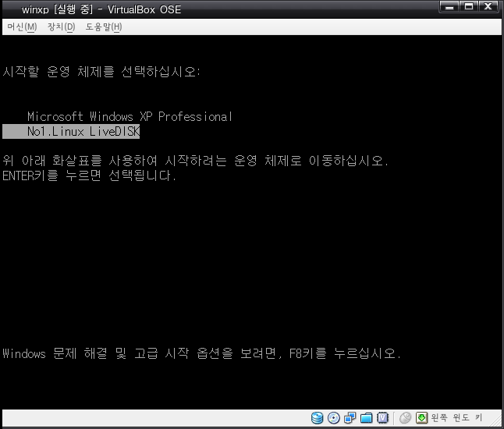Open the 머신(M) menu
This screenshot has width=504, height=429.
pos(22,27)
